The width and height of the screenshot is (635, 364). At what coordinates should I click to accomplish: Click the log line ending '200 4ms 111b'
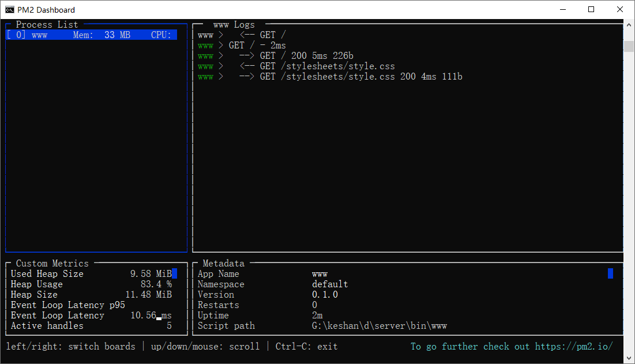point(330,77)
